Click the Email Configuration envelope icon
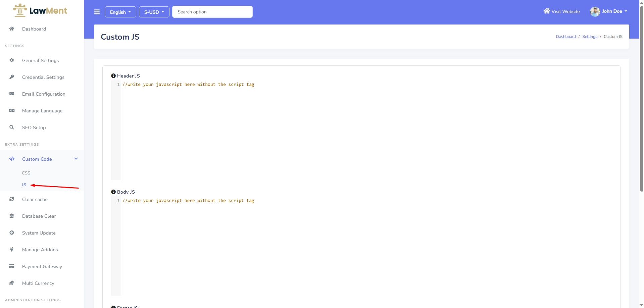The image size is (644, 308). pyautogui.click(x=12, y=94)
